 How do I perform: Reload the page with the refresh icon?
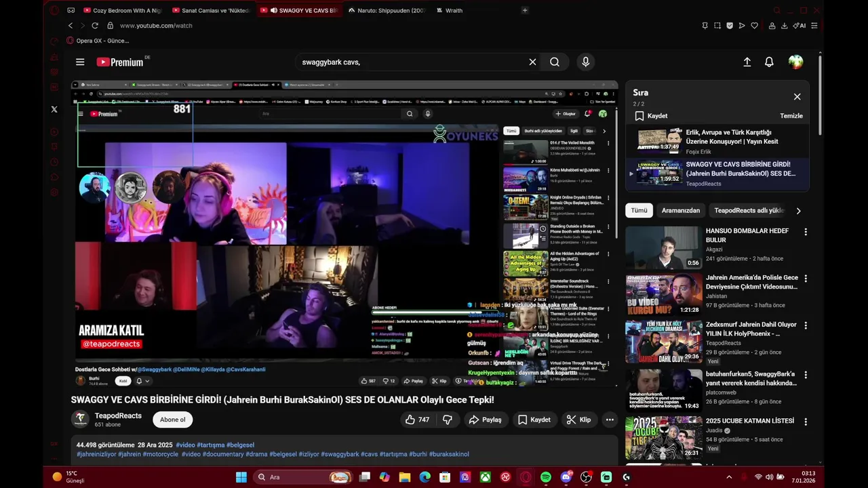95,26
